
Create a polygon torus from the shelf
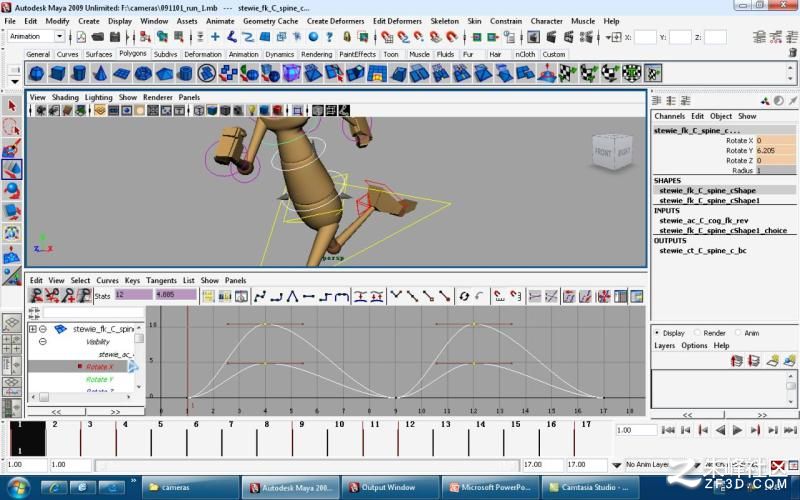click(143, 73)
